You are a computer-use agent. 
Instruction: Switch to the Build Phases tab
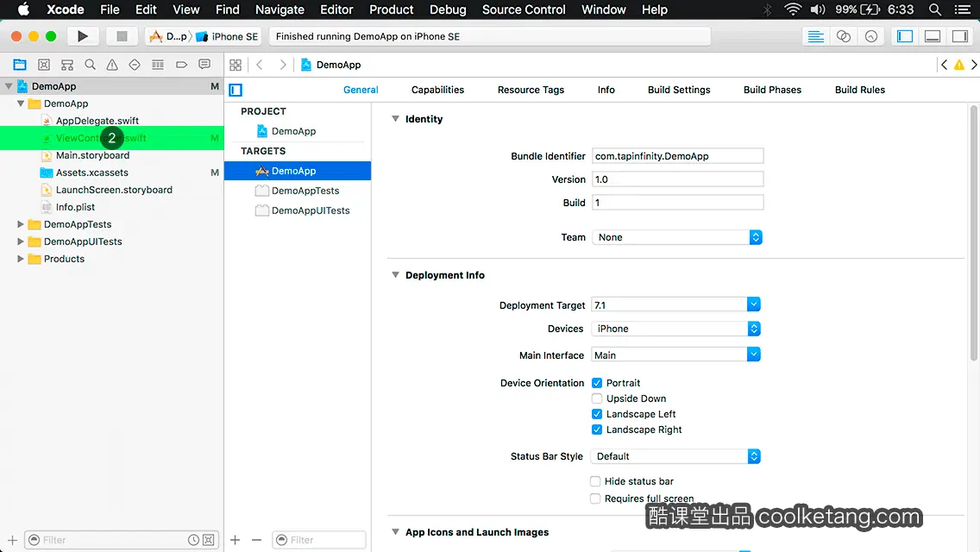(772, 90)
